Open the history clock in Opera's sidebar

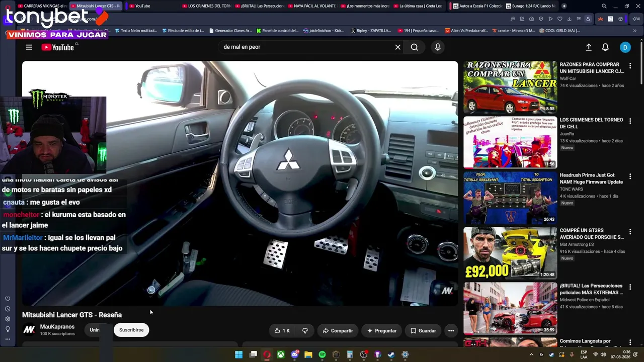point(8,309)
